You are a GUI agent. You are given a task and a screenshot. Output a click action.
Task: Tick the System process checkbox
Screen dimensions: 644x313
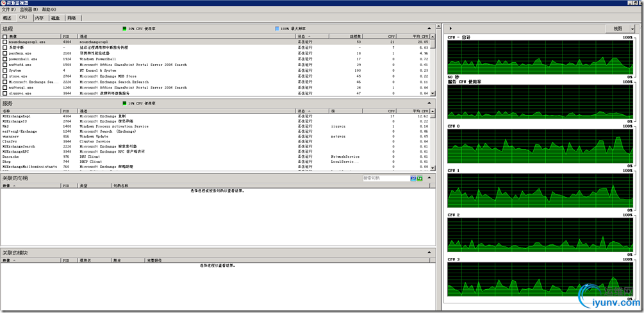point(5,71)
